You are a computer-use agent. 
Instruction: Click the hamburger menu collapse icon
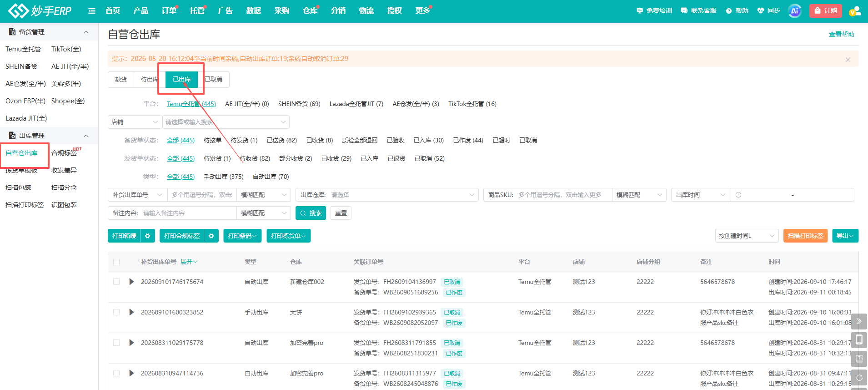pos(92,11)
